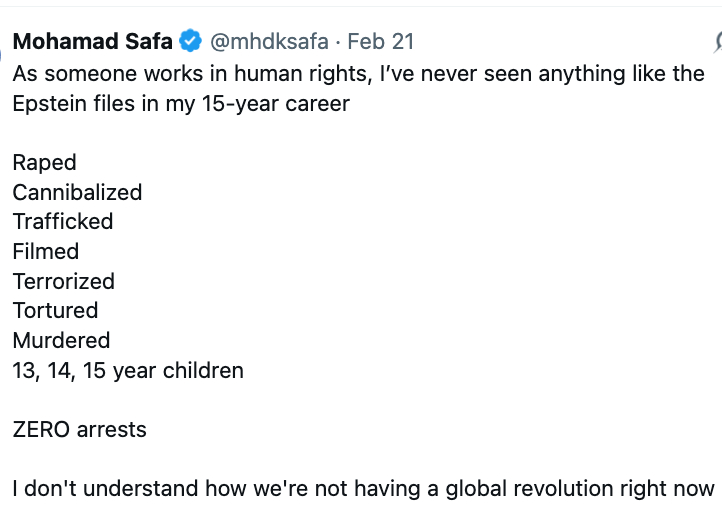
Task: Click the word 'Tortured' in the tweet
Action: click(56, 310)
